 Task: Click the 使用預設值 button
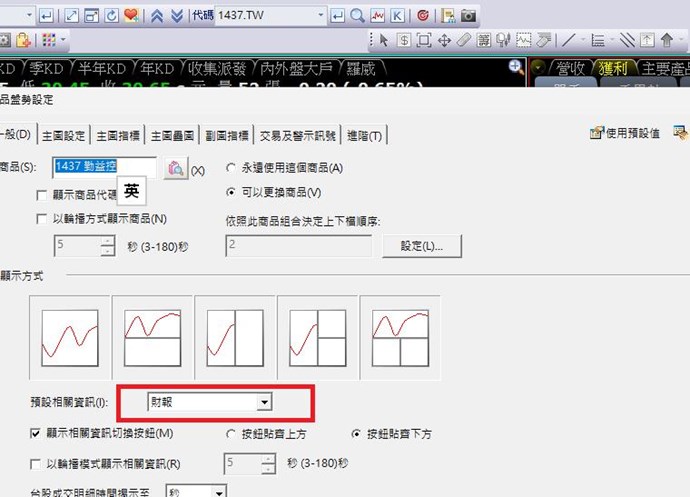pyautogui.click(x=625, y=132)
